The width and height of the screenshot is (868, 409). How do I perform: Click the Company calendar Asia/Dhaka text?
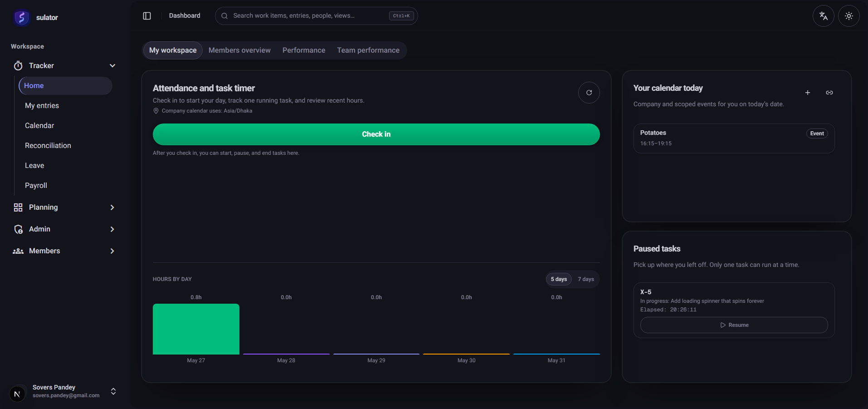207,111
